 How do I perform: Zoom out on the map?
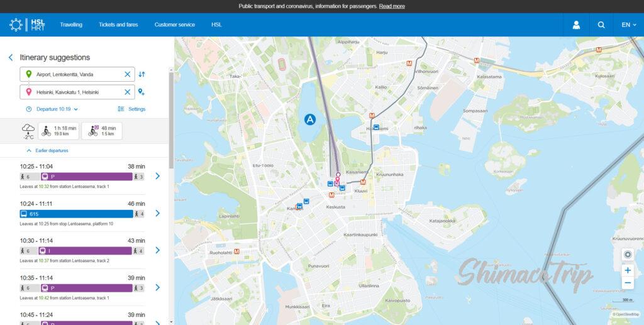(x=627, y=283)
